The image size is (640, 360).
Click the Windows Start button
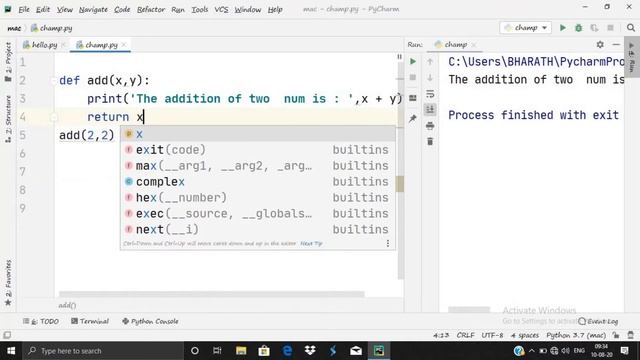11,351
